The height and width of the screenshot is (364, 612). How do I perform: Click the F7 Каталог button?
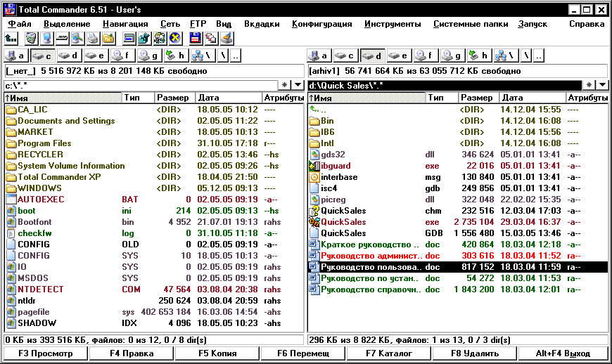pyautogui.click(x=389, y=353)
